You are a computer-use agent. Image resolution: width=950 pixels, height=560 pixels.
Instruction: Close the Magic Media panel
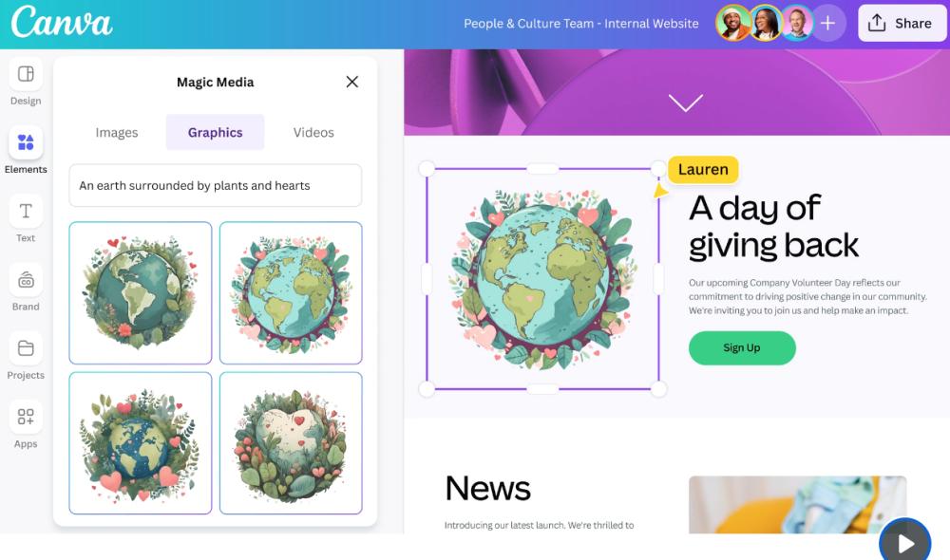click(x=352, y=82)
